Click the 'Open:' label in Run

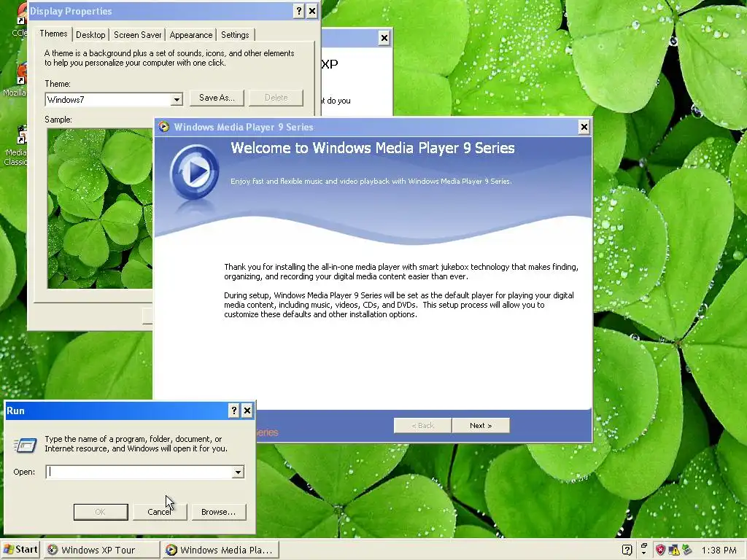click(24, 472)
